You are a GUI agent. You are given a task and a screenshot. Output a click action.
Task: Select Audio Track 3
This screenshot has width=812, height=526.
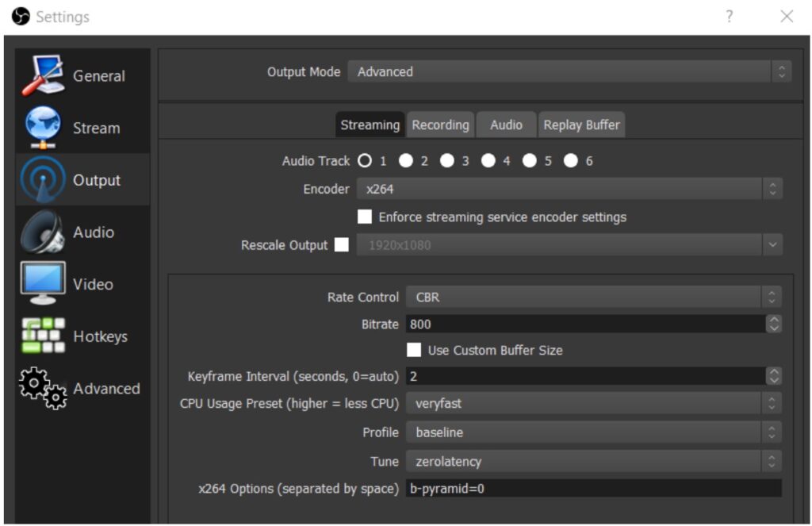pyautogui.click(x=448, y=160)
